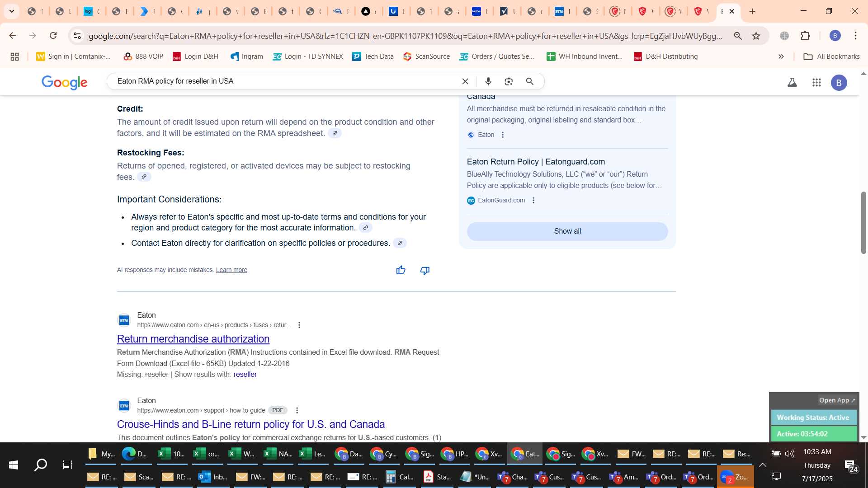Open more options for Return merchandise authorization result
This screenshot has height=488, width=868.
tap(299, 325)
